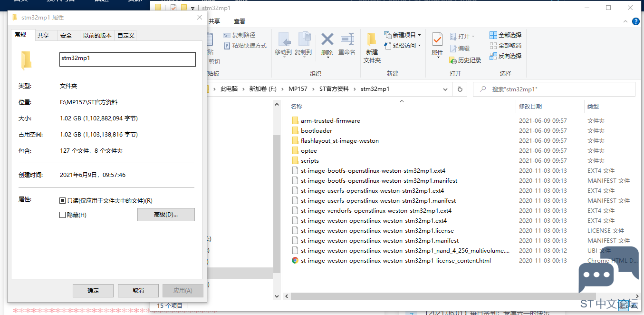Click the optee folder icon
The height and width of the screenshot is (315, 644).
295,151
